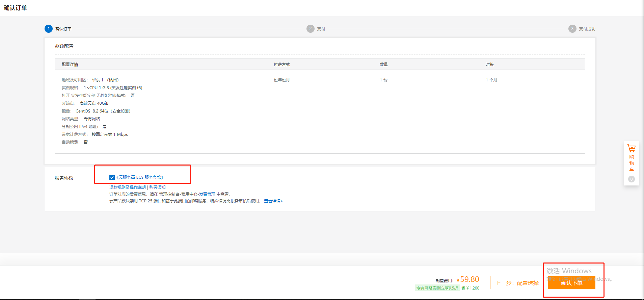Image resolution: width=644 pixels, height=300 pixels.
Task: Open the shopping cart icon
Action: (631, 148)
